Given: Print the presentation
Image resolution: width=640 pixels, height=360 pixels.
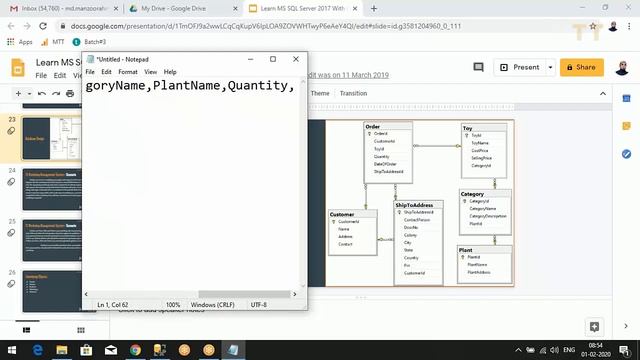Looking at the screenshot, I should (70, 93).
